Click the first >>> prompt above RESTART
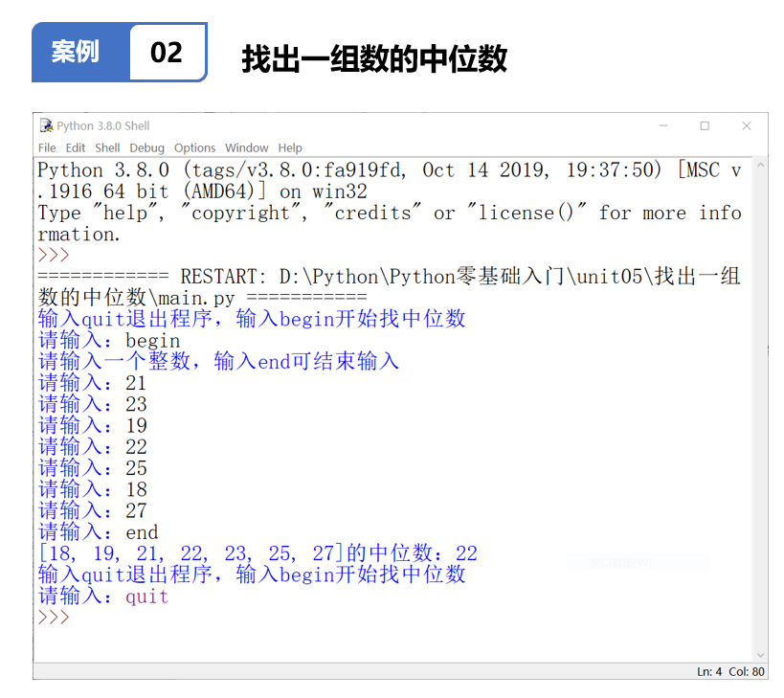Image resolution: width=784 pixels, height=698 pixels. [x=54, y=255]
